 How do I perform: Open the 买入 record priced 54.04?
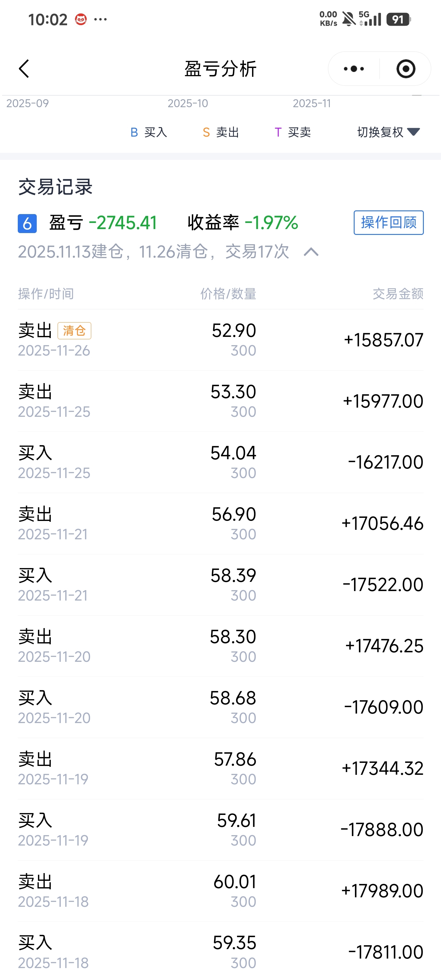tap(221, 462)
